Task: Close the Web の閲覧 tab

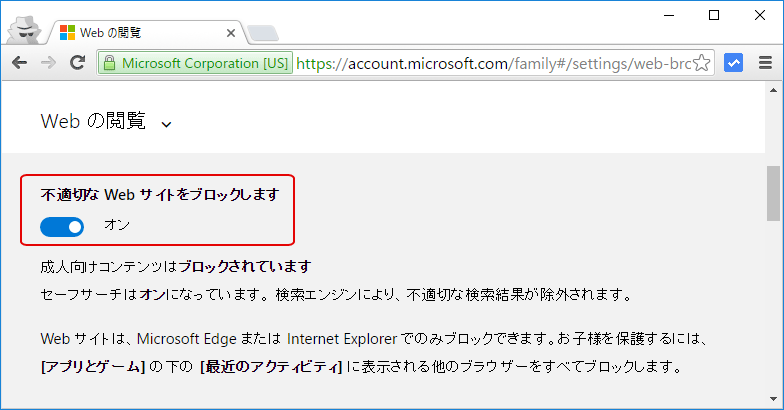Action: point(230,33)
